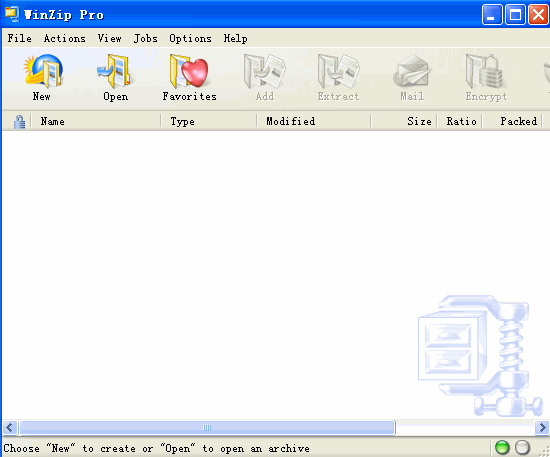The width and height of the screenshot is (550, 457).
Task: Sort by the Packed column header
Action: [512, 121]
